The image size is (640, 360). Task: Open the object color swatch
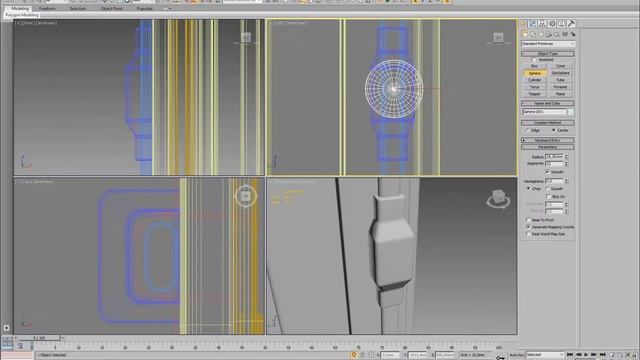[x=571, y=112]
